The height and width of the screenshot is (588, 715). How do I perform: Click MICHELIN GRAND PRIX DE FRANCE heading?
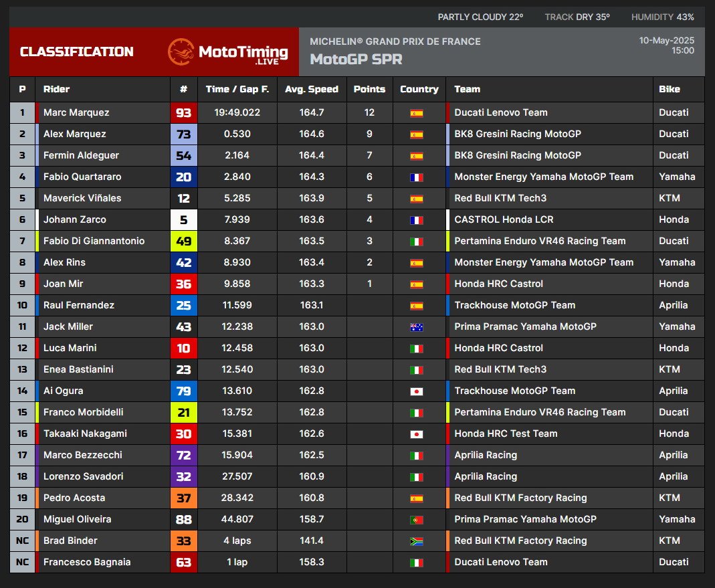coord(395,41)
